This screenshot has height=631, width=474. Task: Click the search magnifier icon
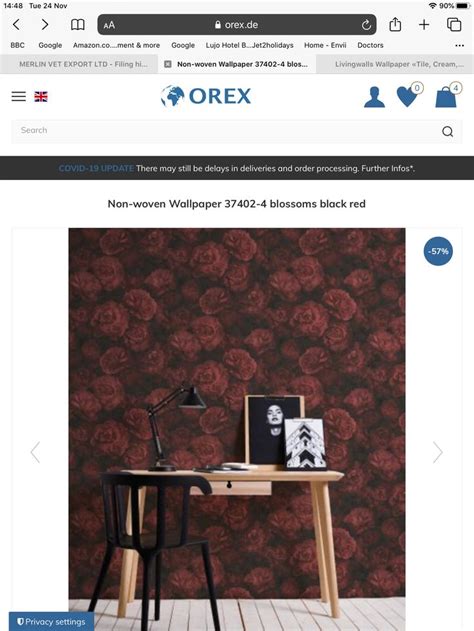tap(447, 132)
